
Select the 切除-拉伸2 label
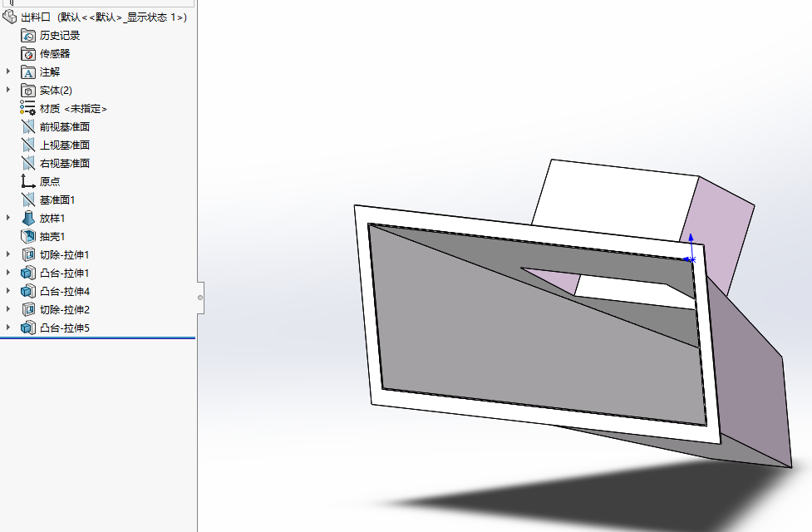[x=65, y=310]
